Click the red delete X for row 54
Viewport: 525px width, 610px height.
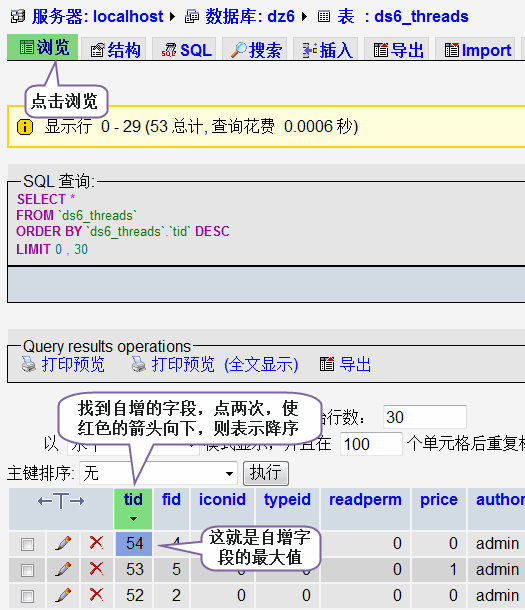coord(96,542)
